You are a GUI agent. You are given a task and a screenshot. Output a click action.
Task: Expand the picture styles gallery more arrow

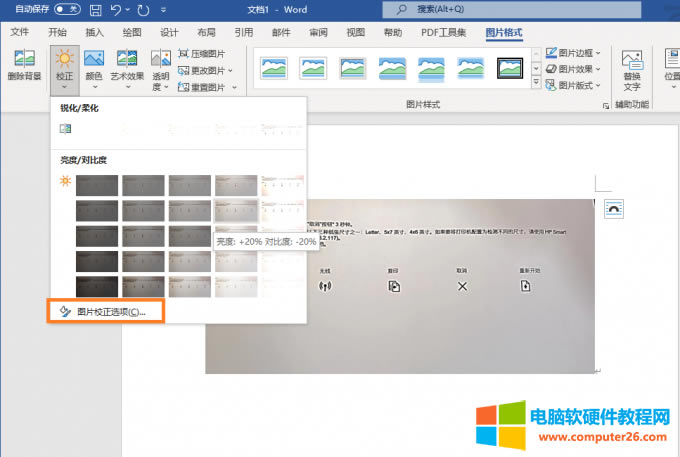[x=535, y=84]
